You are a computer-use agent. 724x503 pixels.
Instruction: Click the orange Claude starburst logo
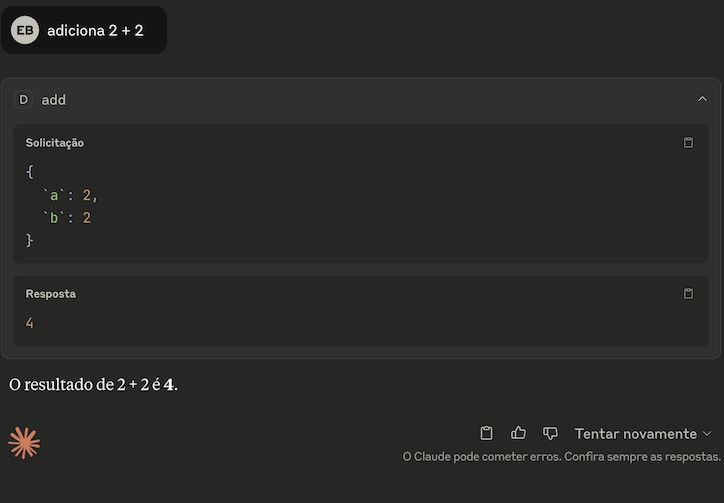click(x=24, y=442)
